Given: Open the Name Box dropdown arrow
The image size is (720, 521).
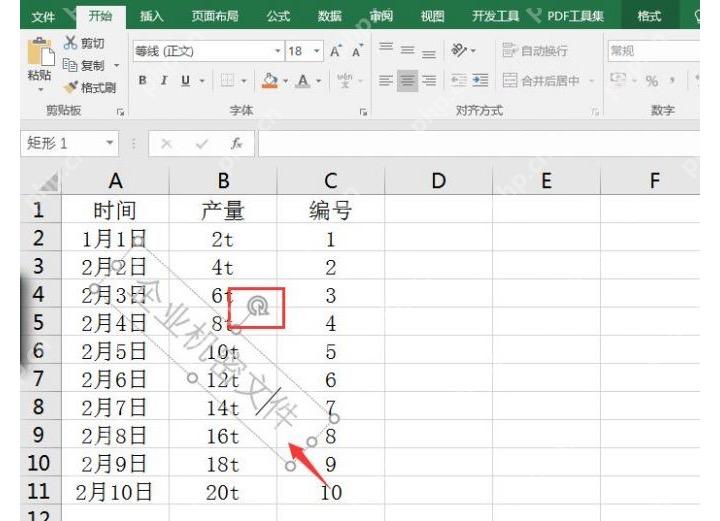Looking at the screenshot, I should click(110, 143).
